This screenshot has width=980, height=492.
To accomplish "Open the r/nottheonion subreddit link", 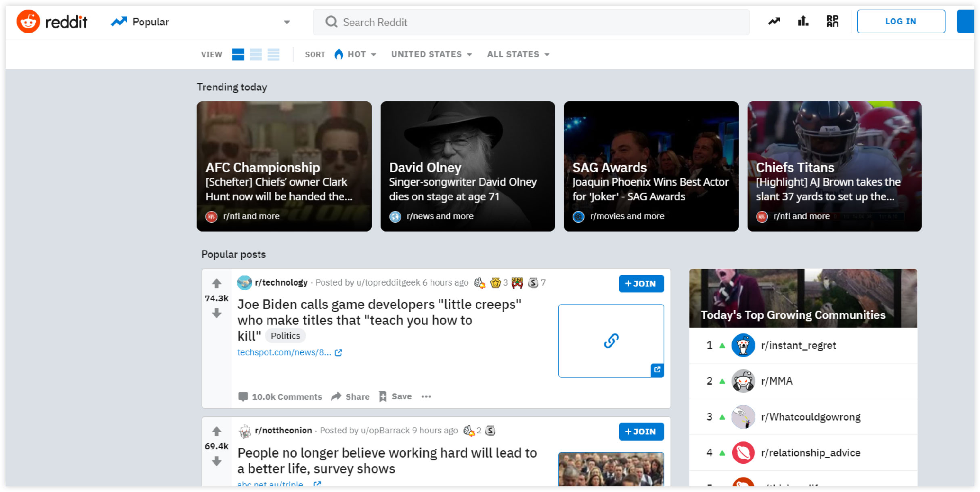I will (283, 430).
